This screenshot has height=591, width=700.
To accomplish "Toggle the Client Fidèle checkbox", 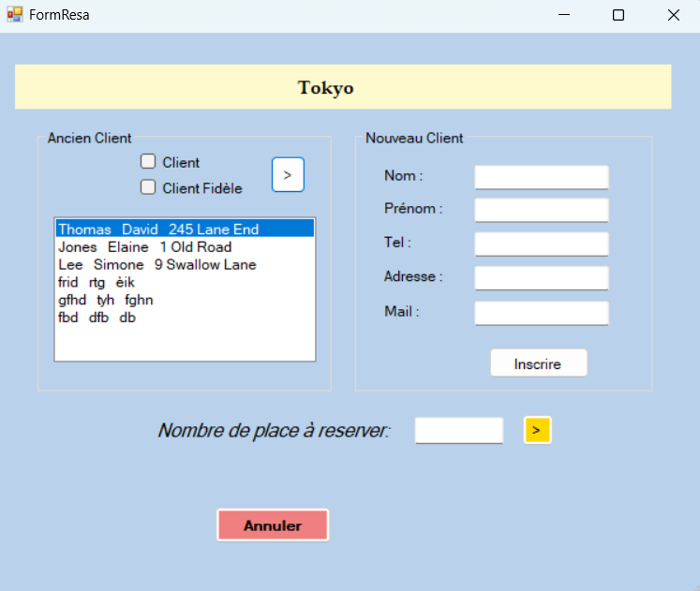I will click(x=148, y=187).
